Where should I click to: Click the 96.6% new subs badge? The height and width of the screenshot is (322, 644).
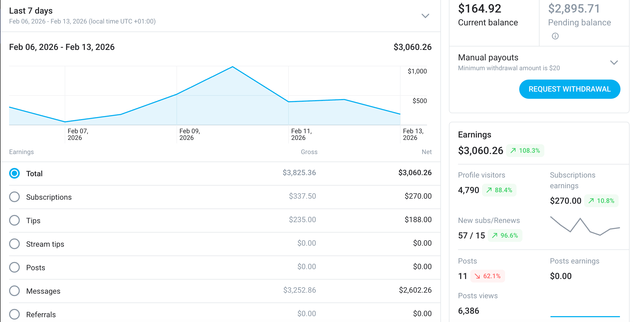[505, 235]
